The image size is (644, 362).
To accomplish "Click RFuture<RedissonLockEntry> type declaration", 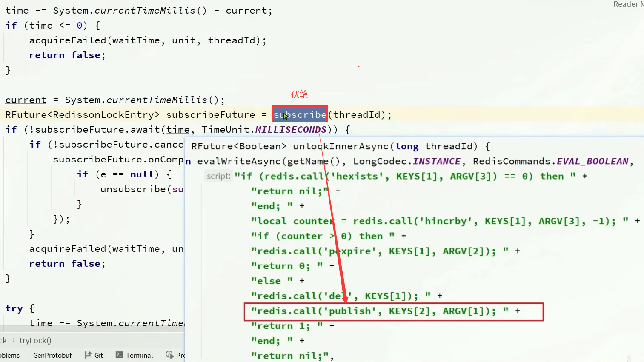I will coord(82,114).
